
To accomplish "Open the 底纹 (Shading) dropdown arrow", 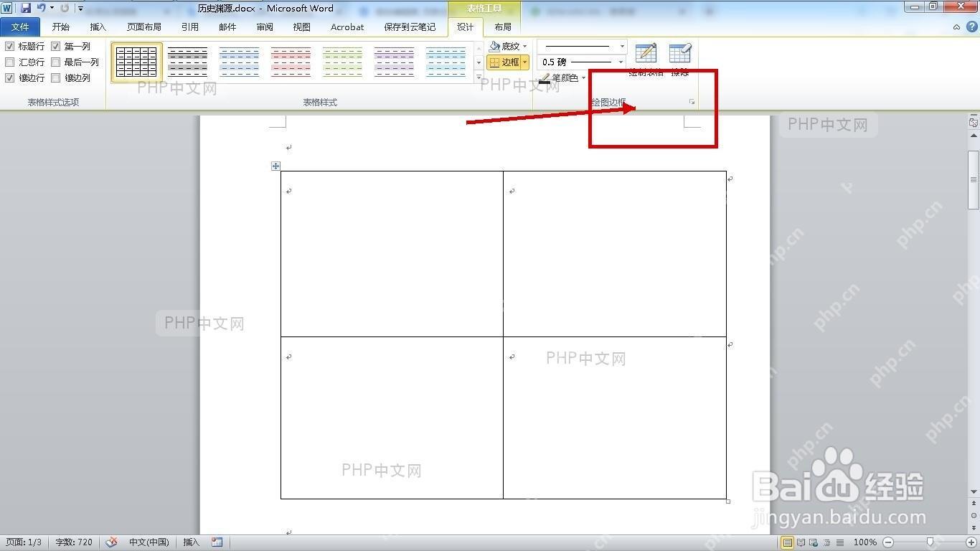I will 525,47.
